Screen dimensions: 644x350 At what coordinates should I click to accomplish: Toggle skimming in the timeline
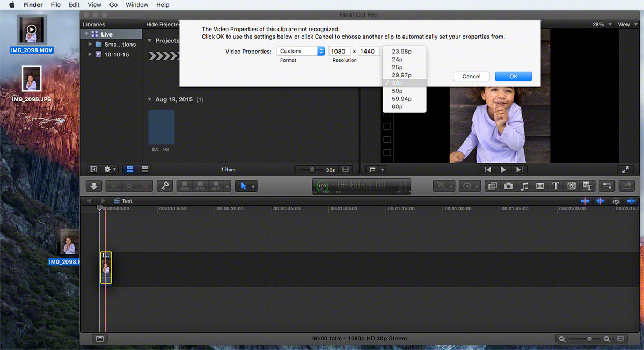pos(586,201)
